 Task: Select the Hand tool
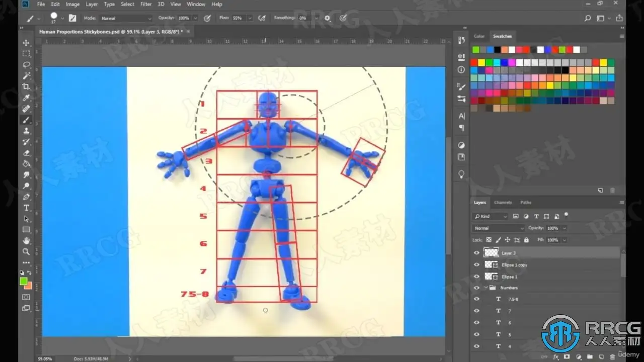point(26,241)
